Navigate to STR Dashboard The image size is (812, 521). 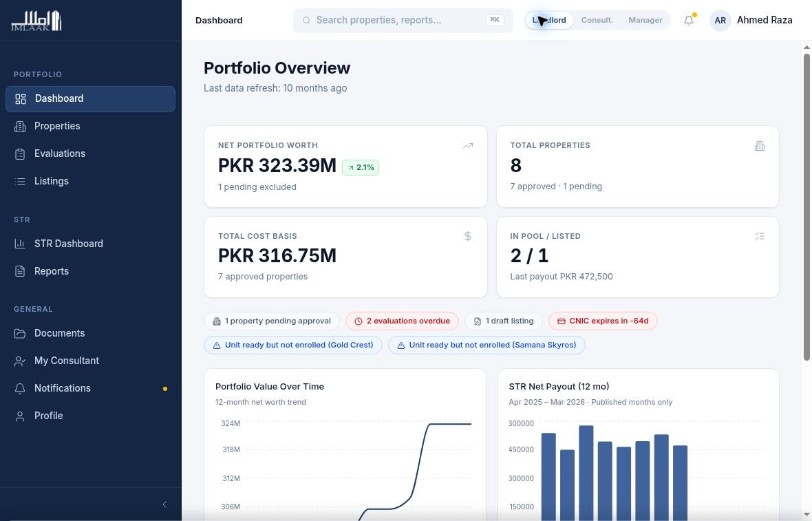91,244
